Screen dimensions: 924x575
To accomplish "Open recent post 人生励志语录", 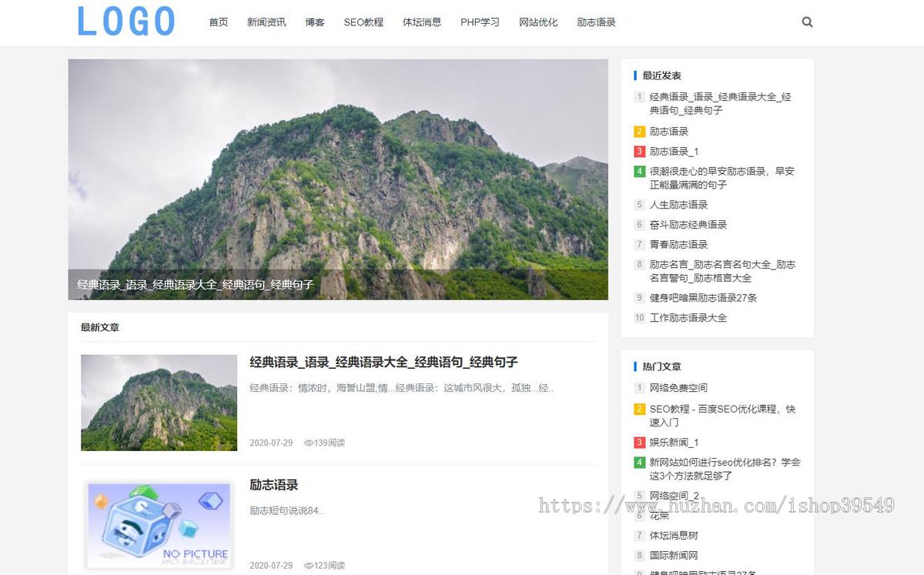I will [678, 205].
